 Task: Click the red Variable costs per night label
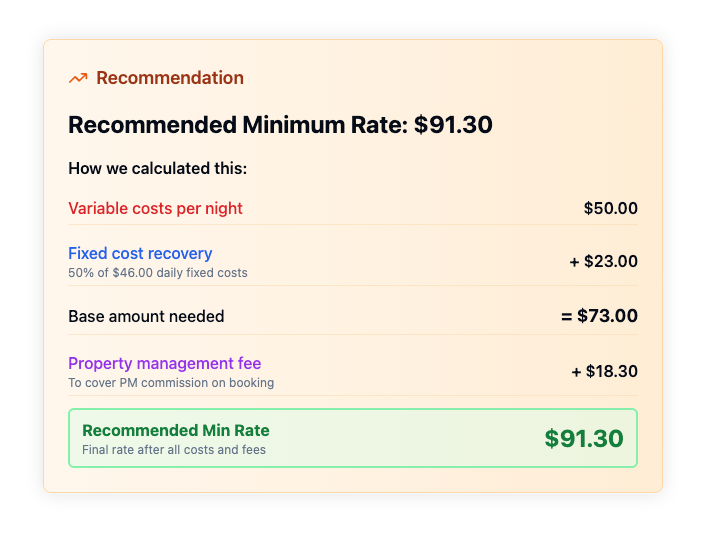click(x=155, y=209)
